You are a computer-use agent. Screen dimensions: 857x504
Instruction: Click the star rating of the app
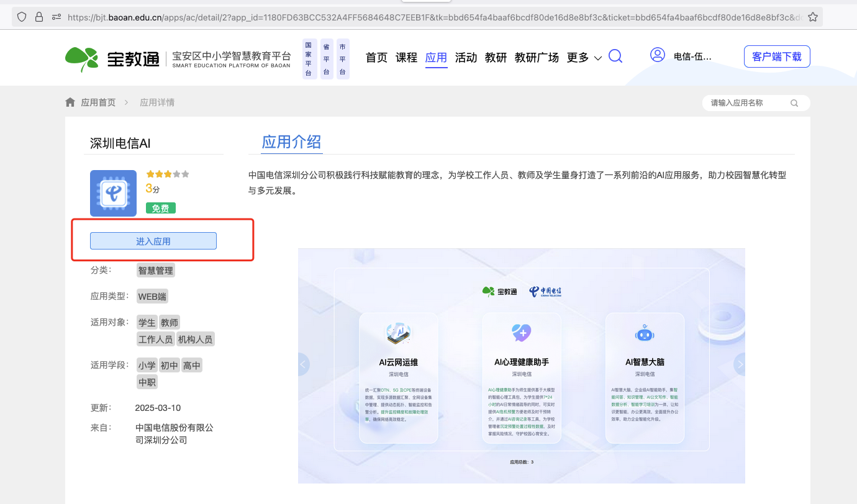(167, 174)
